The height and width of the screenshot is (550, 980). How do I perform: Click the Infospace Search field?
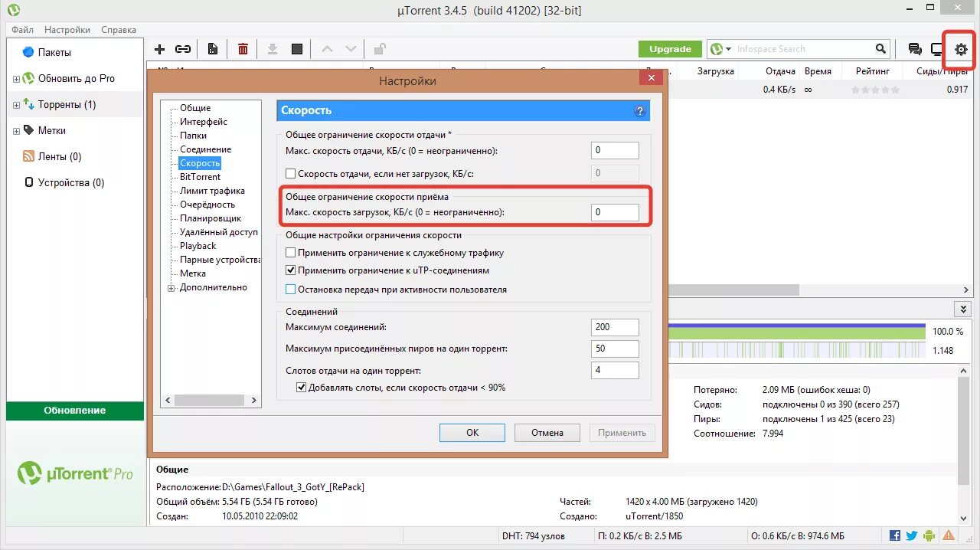pyautogui.click(x=802, y=49)
